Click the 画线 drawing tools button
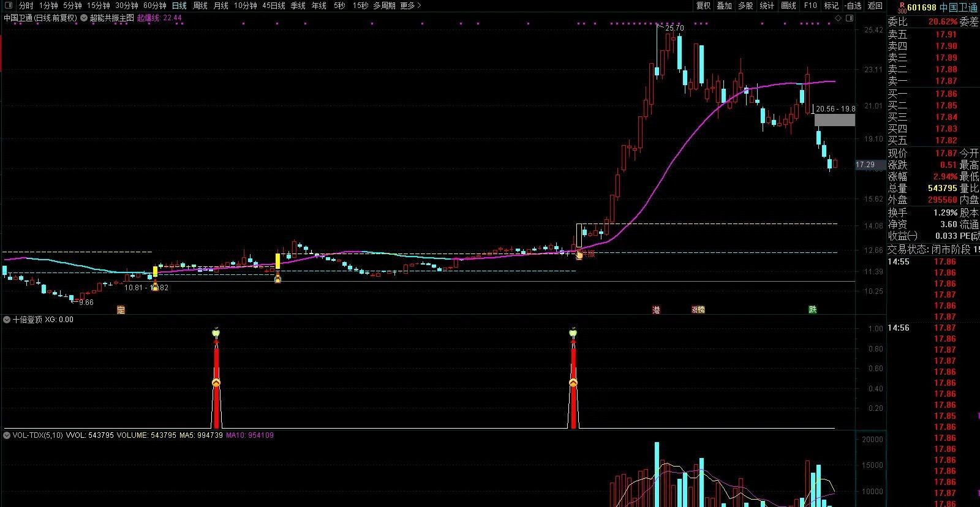This screenshot has height=507, width=980. (x=788, y=6)
